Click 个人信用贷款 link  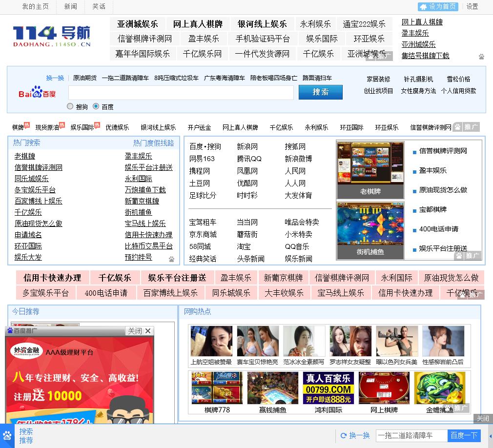pyautogui.click(x=458, y=91)
